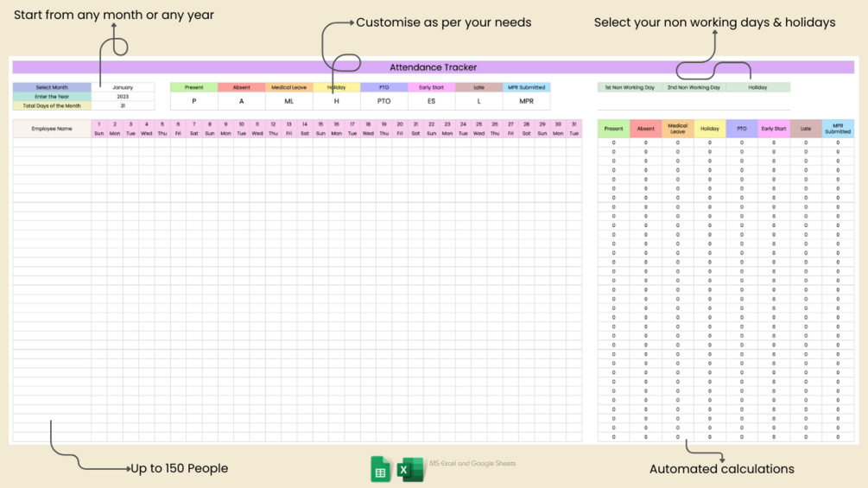The image size is (868, 488).
Task: Click the Medical Leave header in totals table
Action: [678, 129]
